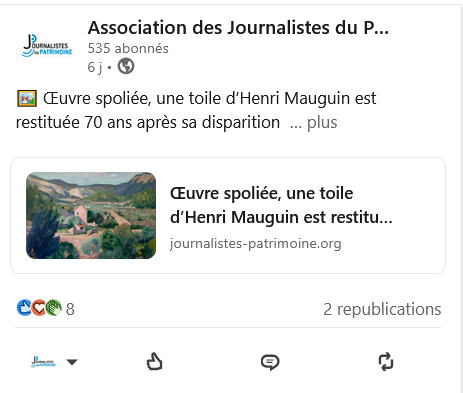463x393 pixels.
Task: Open the "2 republications" list
Action: (x=382, y=309)
